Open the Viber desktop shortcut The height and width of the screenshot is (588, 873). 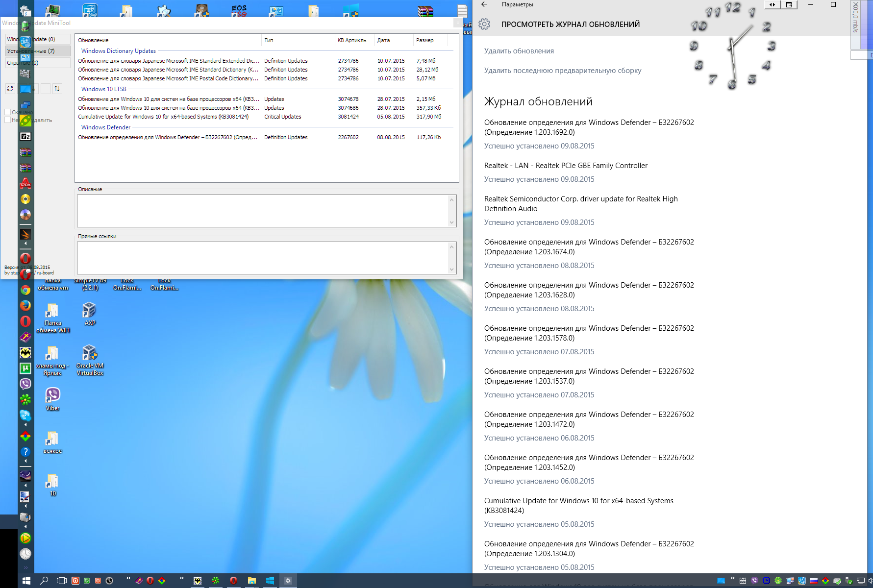tap(52, 399)
